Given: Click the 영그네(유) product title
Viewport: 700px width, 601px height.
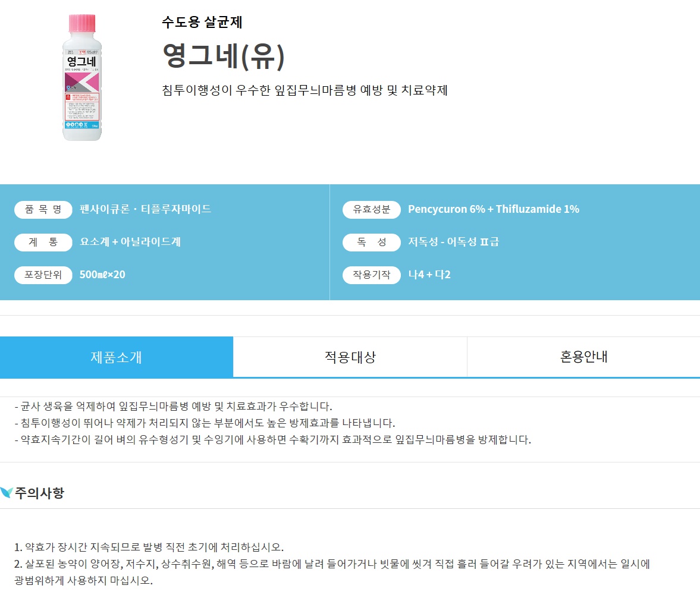Looking at the screenshot, I should pyautogui.click(x=223, y=56).
